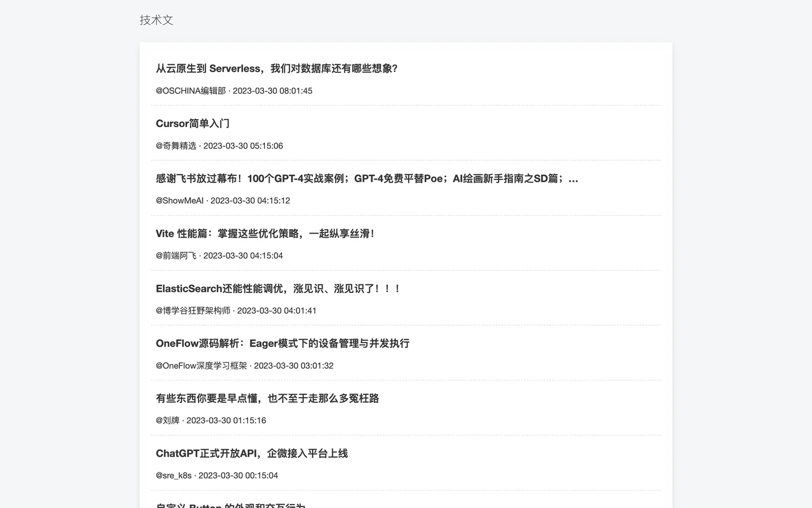The width and height of the screenshot is (812, 508).
Task: Open the Vite 性能篇 article
Action: [x=265, y=234]
